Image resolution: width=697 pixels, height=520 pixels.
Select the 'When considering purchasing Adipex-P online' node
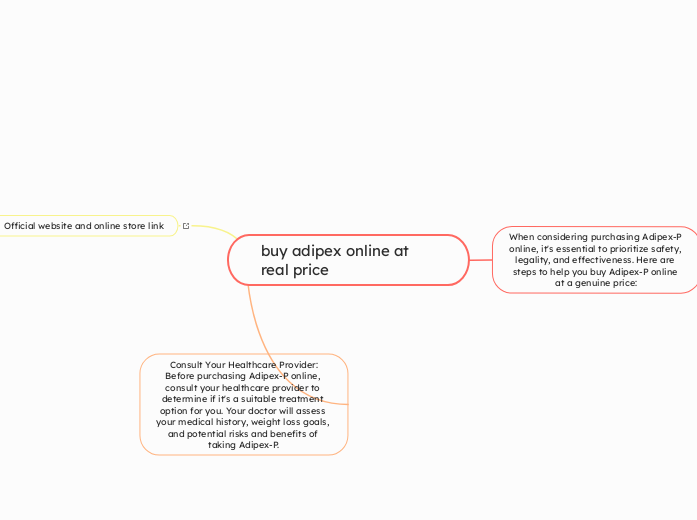(595, 260)
